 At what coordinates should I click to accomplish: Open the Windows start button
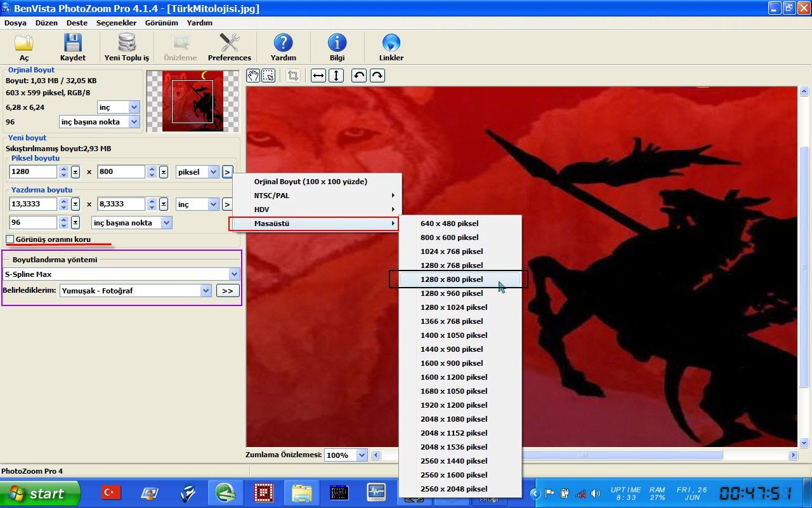coord(40,493)
